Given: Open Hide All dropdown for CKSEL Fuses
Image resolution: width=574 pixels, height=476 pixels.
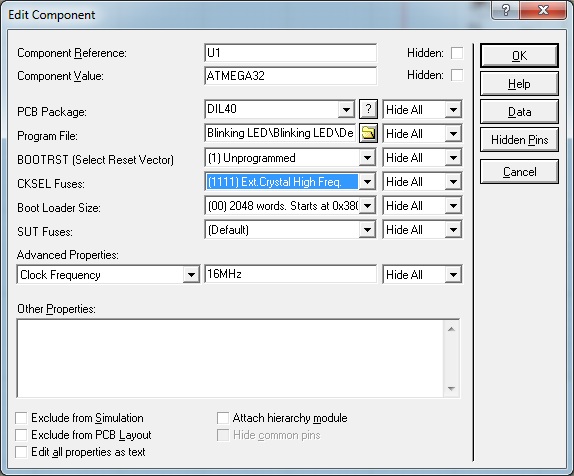Looking at the screenshot, I should click(x=453, y=182).
